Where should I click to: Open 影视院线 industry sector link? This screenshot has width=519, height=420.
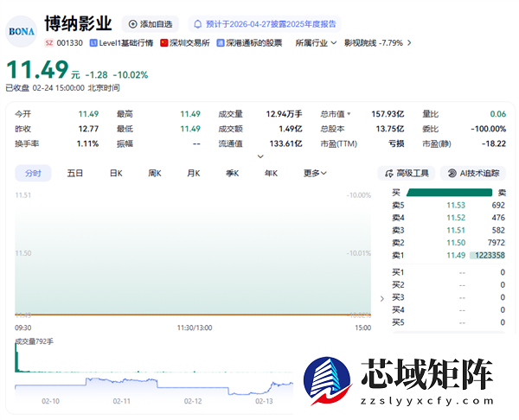[374, 43]
